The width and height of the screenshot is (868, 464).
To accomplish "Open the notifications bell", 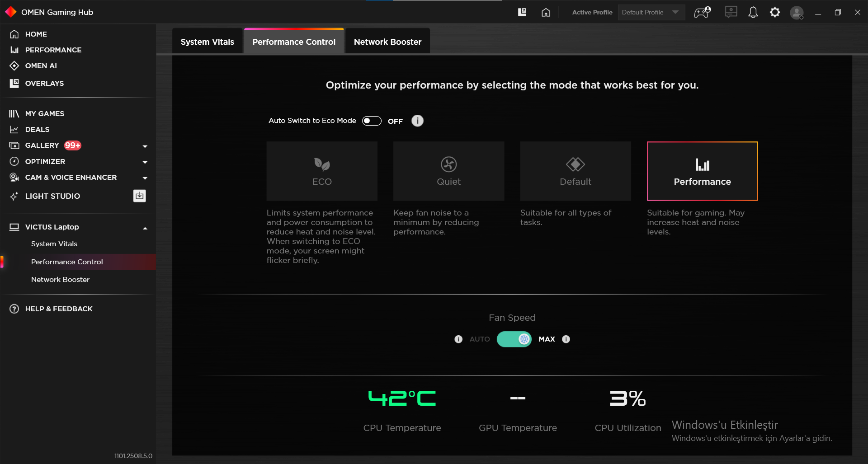I will click(753, 12).
